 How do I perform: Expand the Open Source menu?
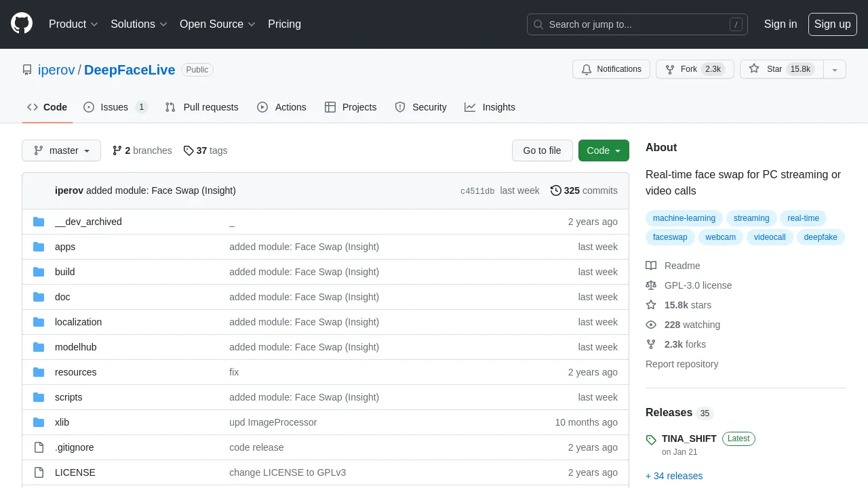click(x=217, y=24)
